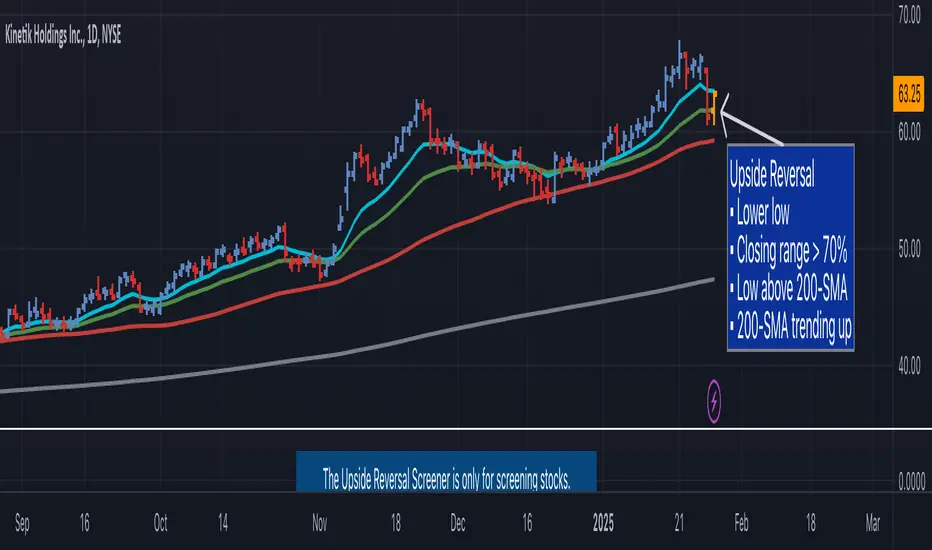Click the 0.0000 indicator scale value

point(911,481)
